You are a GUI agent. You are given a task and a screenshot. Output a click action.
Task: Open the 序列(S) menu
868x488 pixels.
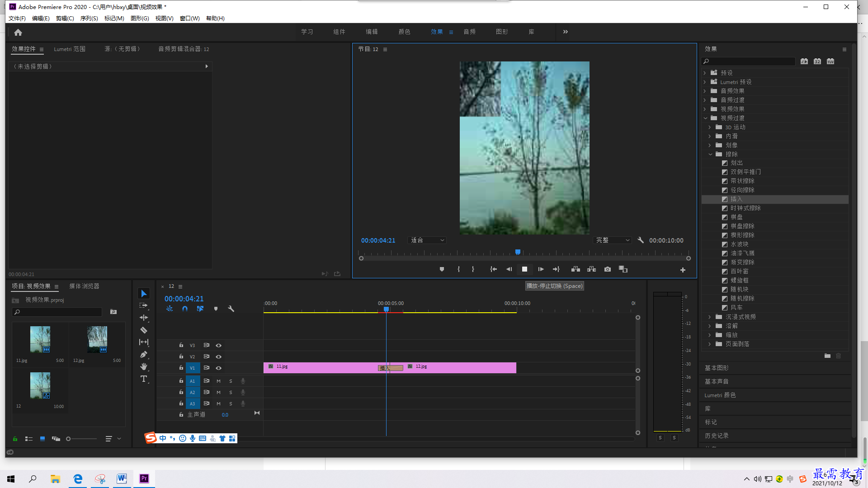click(x=89, y=19)
